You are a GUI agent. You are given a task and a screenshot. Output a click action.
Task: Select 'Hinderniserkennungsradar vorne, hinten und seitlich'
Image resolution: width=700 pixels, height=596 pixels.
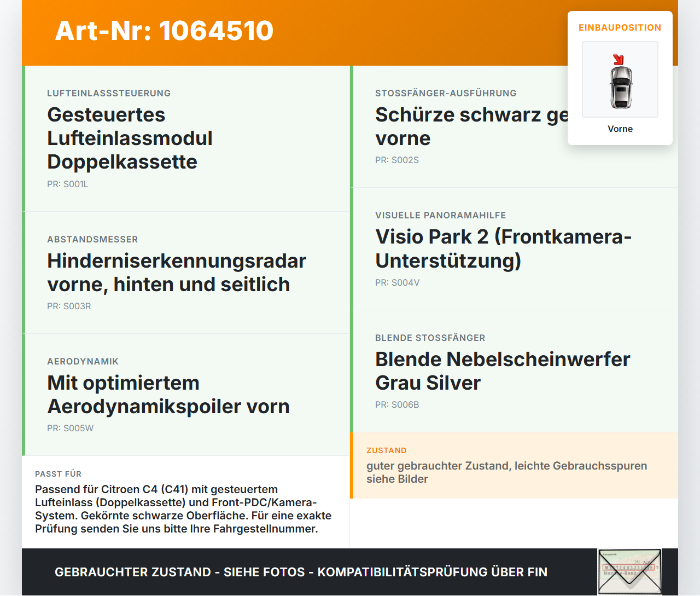coord(177,273)
